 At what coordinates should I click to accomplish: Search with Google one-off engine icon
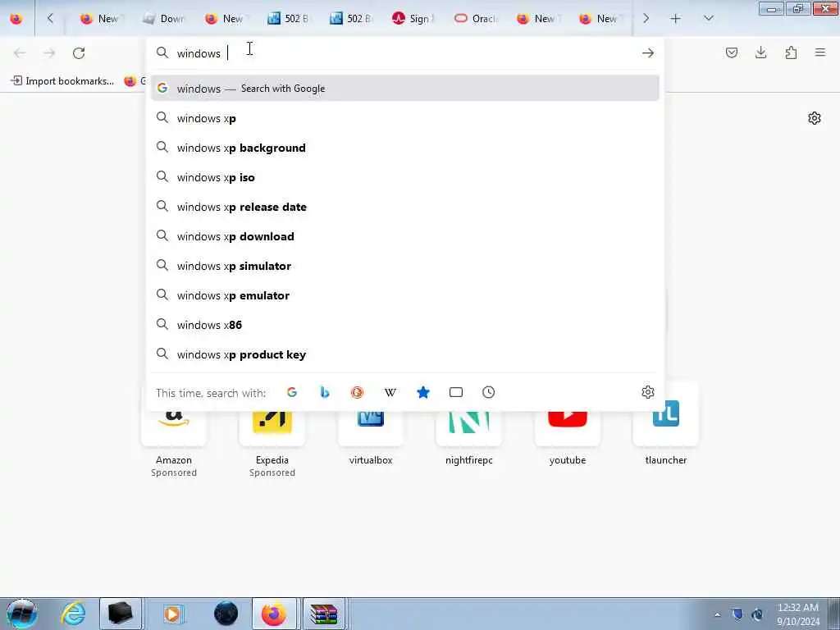tap(292, 392)
